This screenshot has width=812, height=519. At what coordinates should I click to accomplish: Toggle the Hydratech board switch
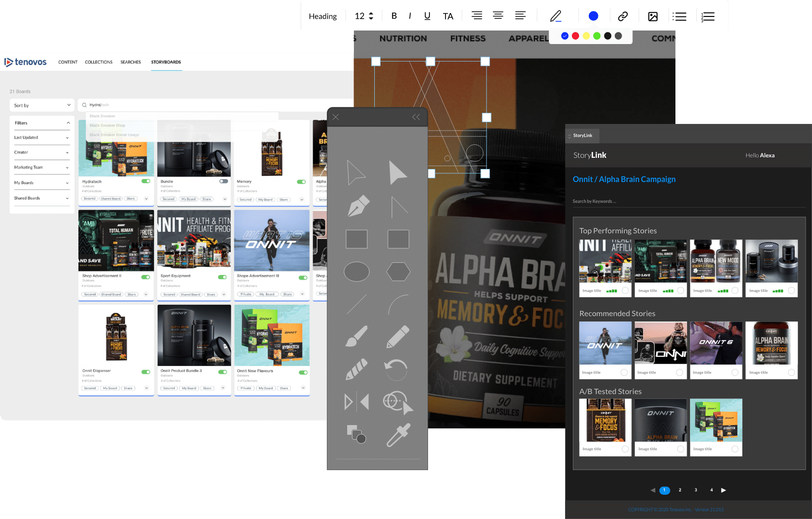coord(146,181)
